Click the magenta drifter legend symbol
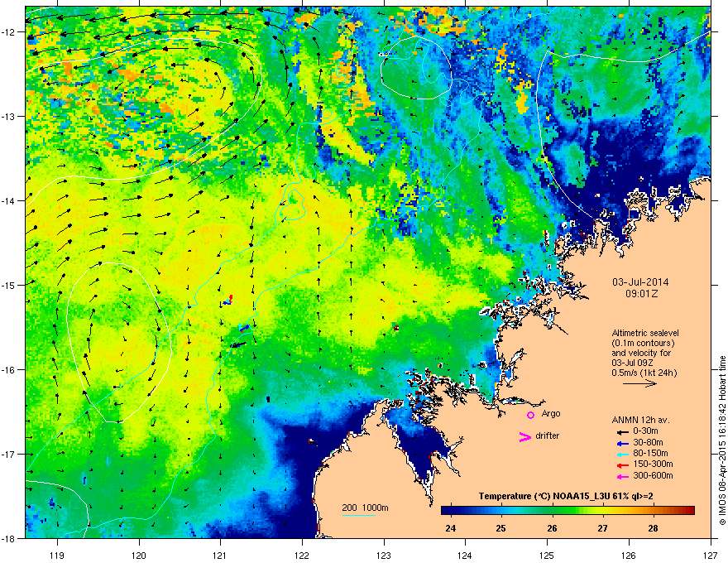The width and height of the screenshot is (728, 563). 525,437
